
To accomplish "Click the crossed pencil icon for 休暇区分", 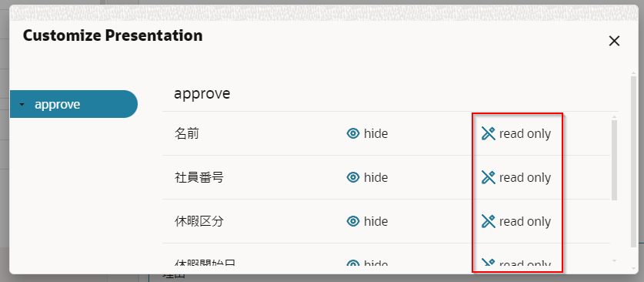I will tap(488, 221).
